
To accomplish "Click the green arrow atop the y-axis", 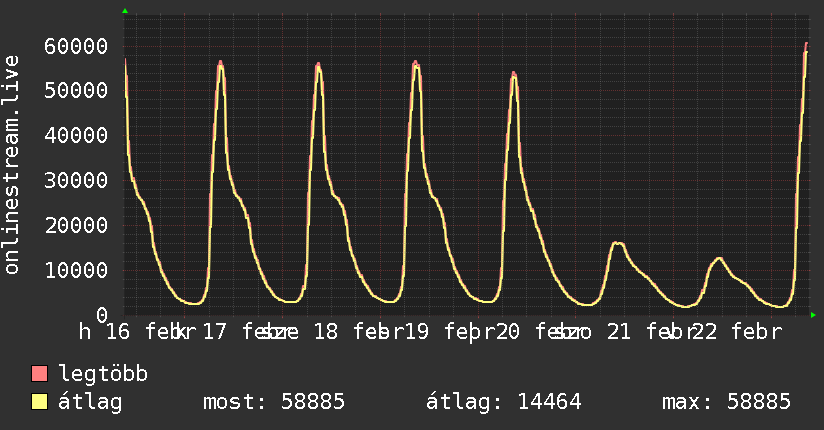I will 125,11.
